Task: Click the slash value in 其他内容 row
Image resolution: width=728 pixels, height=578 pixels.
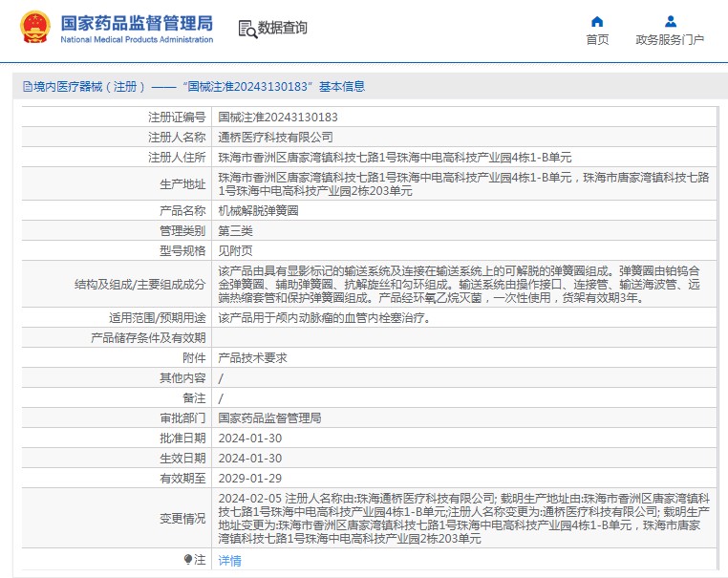Action: (221, 378)
